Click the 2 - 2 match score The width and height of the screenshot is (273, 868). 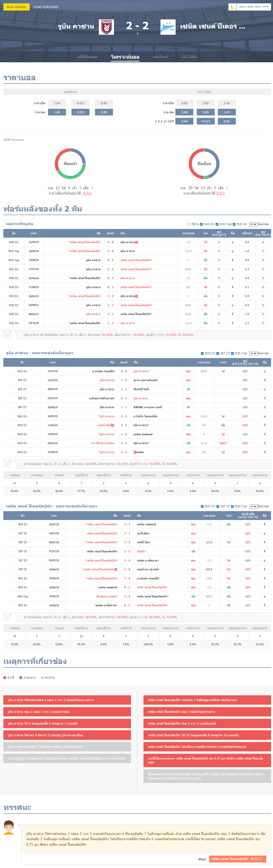pos(137,26)
